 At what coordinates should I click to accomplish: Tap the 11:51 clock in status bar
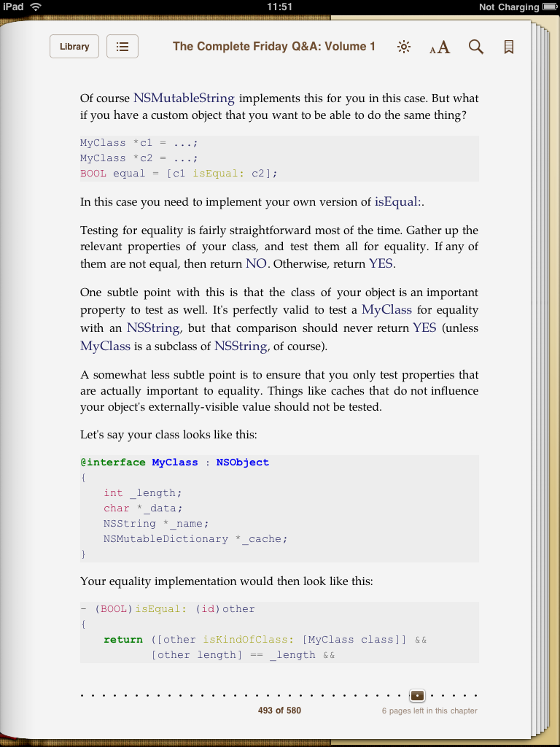coord(279,7)
